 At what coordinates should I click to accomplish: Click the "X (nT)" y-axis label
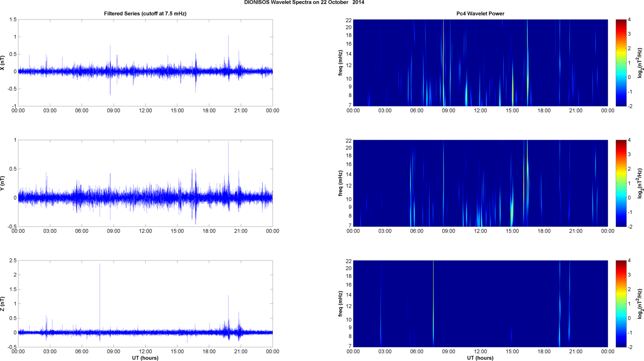(x=3, y=63)
